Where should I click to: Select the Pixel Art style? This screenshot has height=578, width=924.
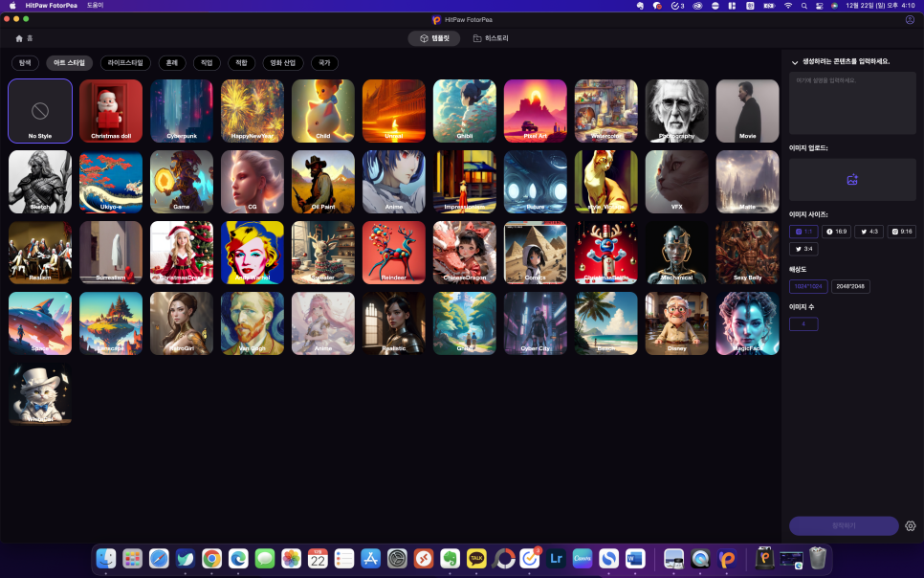[x=535, y=111]
